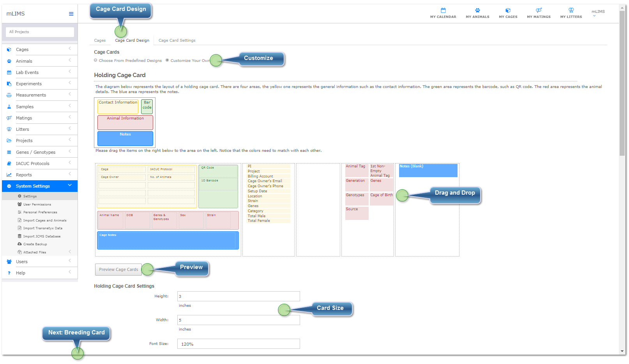Click the Preview Cage Cards button
629x364 pixels.
(x=118, y=269)
